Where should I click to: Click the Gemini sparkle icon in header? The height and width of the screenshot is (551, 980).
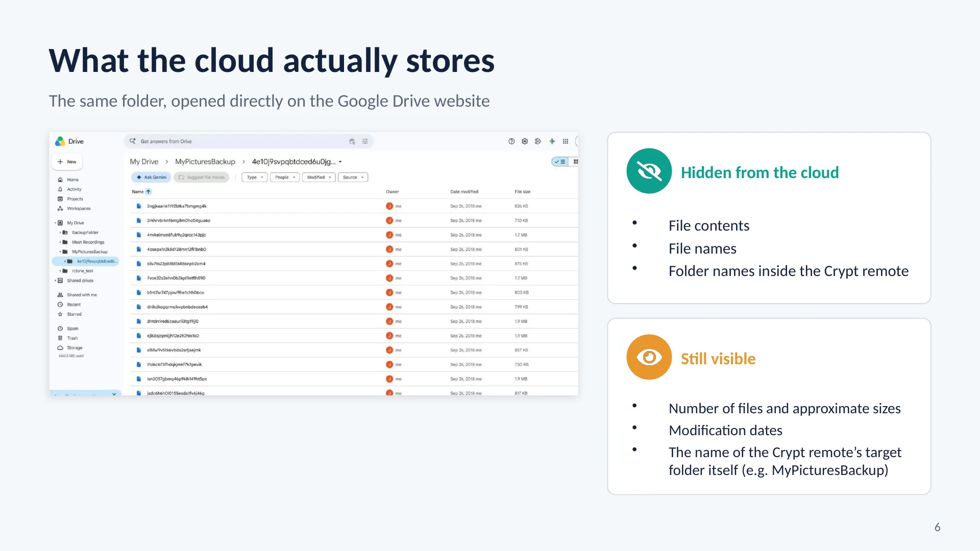(552, 141)
